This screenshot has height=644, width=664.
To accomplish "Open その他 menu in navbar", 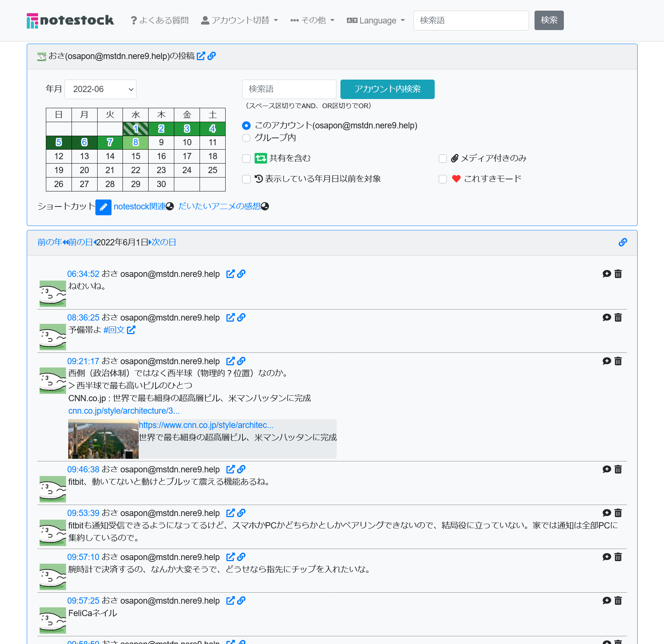I will click(x=312, y=21).
